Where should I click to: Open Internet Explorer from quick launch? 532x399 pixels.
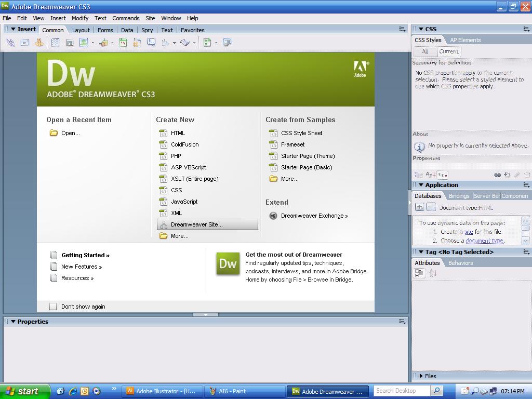point(73,391)
